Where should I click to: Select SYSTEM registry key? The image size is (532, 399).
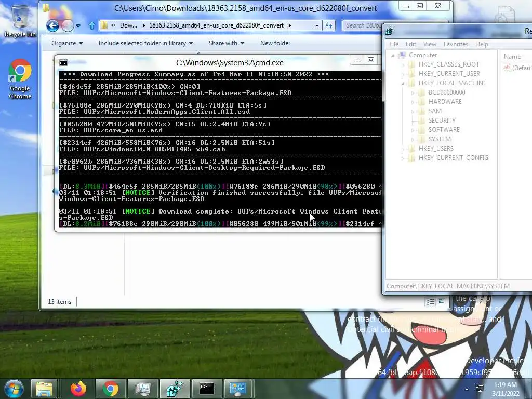(x=440, y=139)
